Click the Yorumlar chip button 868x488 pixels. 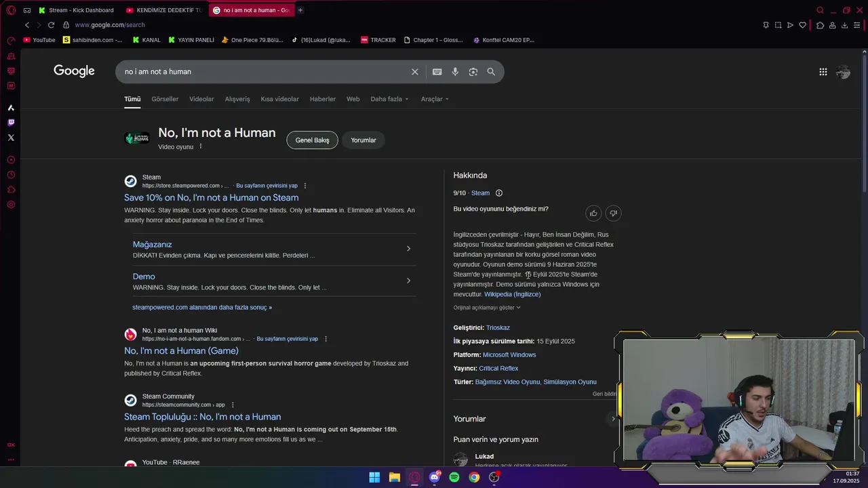[x=363, y=140]
